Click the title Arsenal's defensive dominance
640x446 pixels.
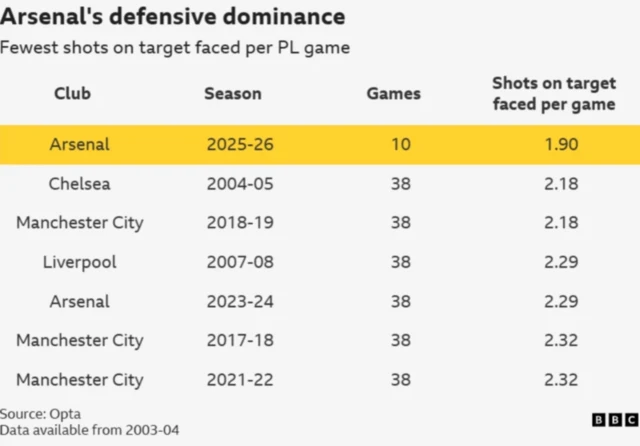point(174,17)
